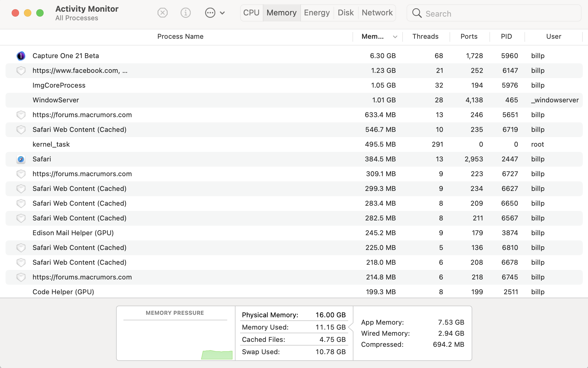Screen dimensions: 588x368
Task: Click the Physical Memory 16.00 GB value
Action: point(330,315)
